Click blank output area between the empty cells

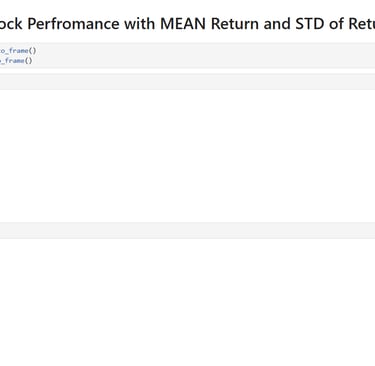(x=187, y=156)
